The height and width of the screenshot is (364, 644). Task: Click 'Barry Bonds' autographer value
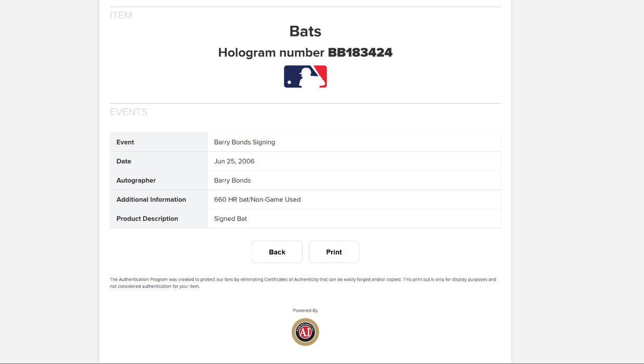pos(232,180)
